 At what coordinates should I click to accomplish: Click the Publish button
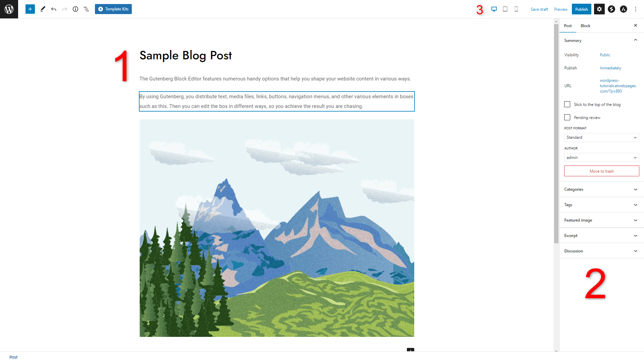pos(581,9)
